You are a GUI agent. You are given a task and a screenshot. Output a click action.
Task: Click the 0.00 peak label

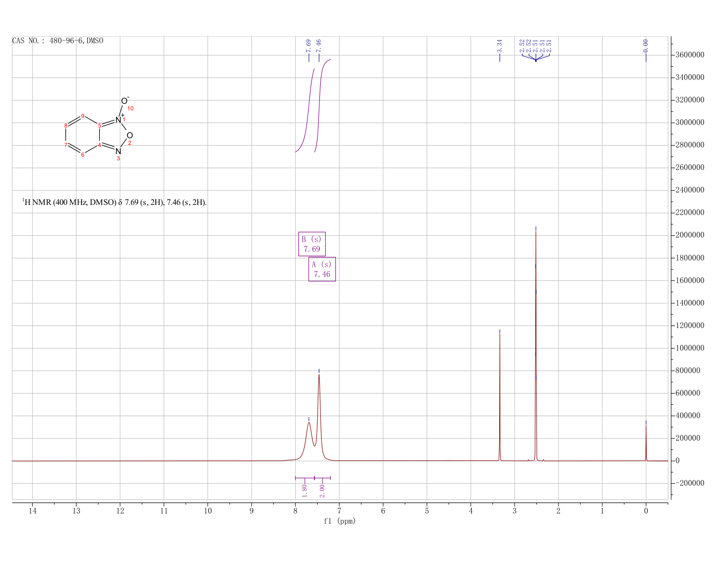click(645, 45)
